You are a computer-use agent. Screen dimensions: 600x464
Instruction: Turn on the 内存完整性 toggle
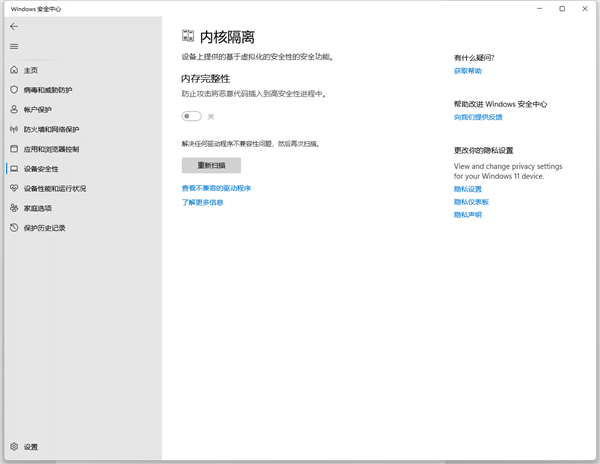point(192,116)
